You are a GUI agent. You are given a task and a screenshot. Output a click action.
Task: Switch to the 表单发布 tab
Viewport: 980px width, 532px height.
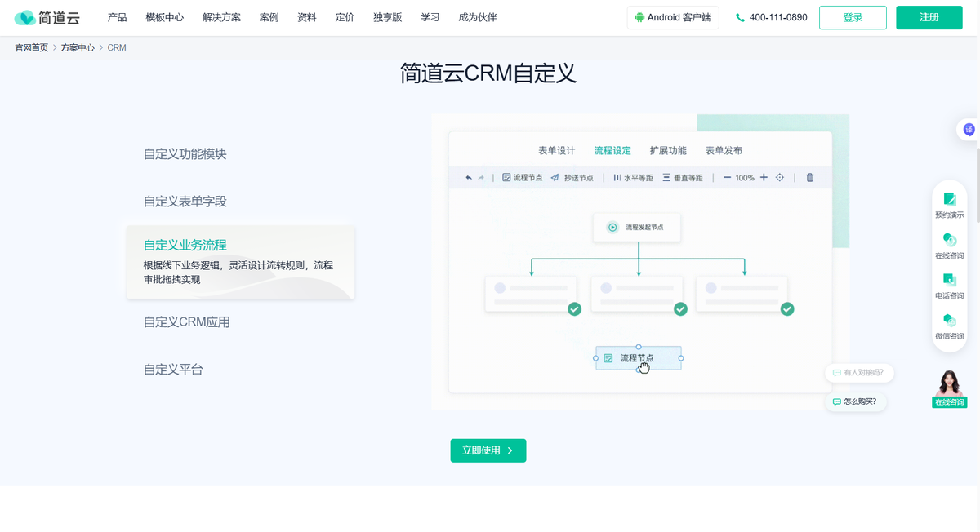[x=724, y=150]
